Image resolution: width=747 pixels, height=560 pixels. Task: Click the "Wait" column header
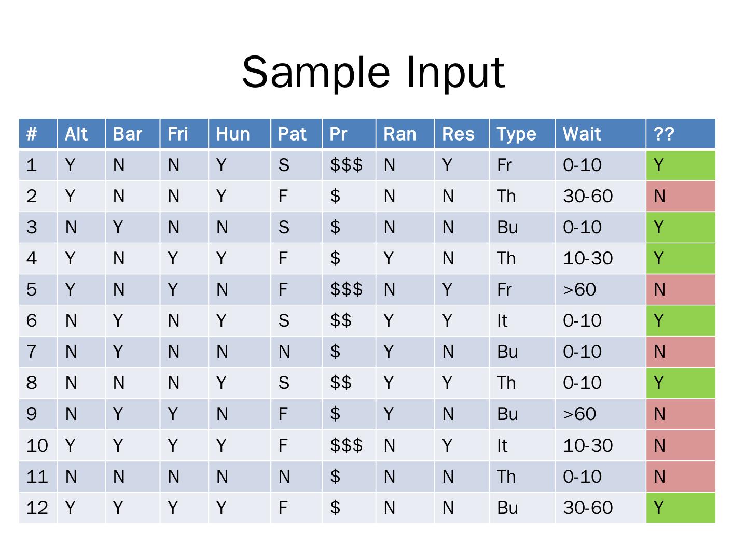coord(600,134)
